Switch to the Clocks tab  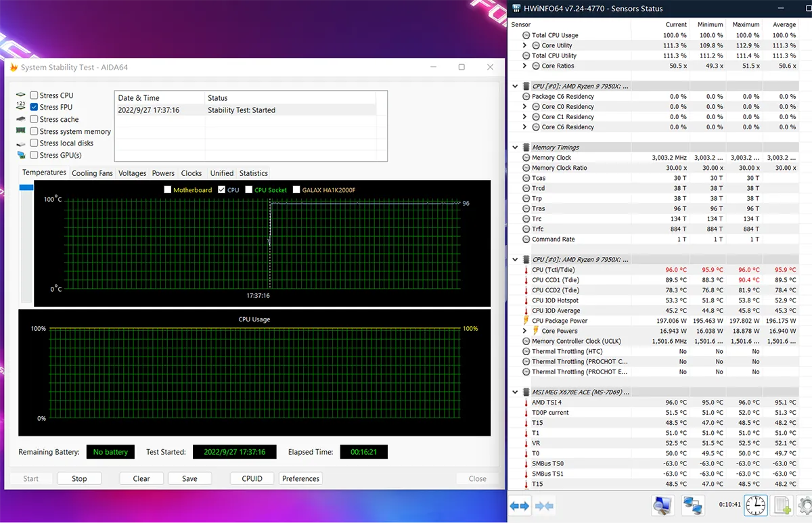pos(191,173)
